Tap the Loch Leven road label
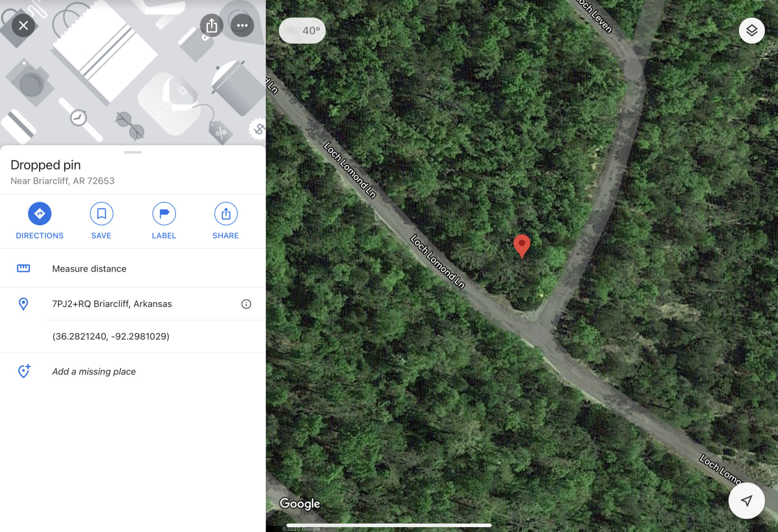 coord(594,16)
